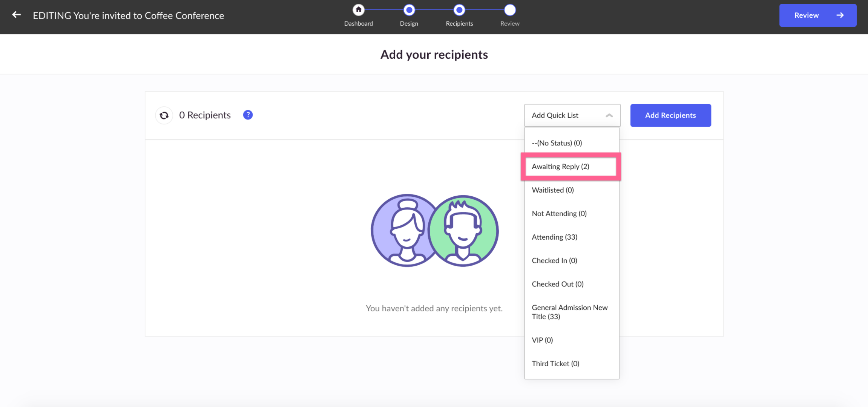Click the back arrow icon
This screenshot has height=407, width=868.
pyautogui.click(x=16, y=15)
